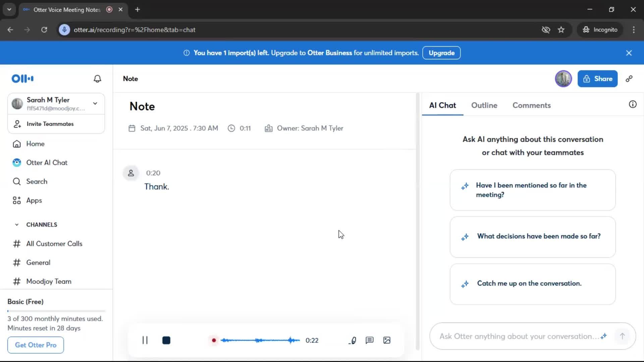Open the profile avatar near Share
This screenshot has width=644, height=362.
click(563, 79)
